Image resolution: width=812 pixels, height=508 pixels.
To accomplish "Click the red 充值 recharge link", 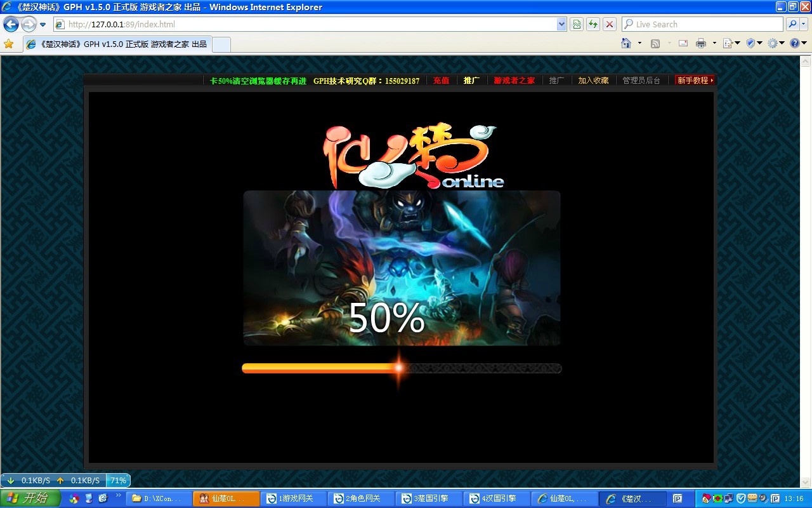I will click(441, 81).
